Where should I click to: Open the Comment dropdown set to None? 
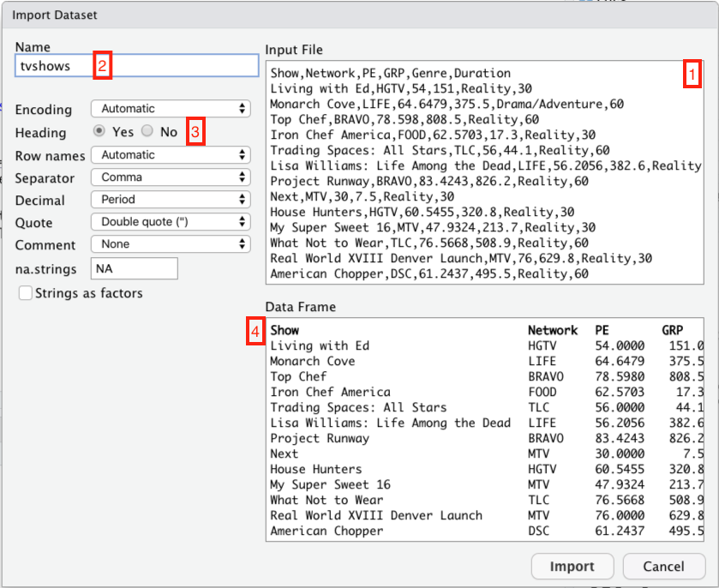point(170,244)
